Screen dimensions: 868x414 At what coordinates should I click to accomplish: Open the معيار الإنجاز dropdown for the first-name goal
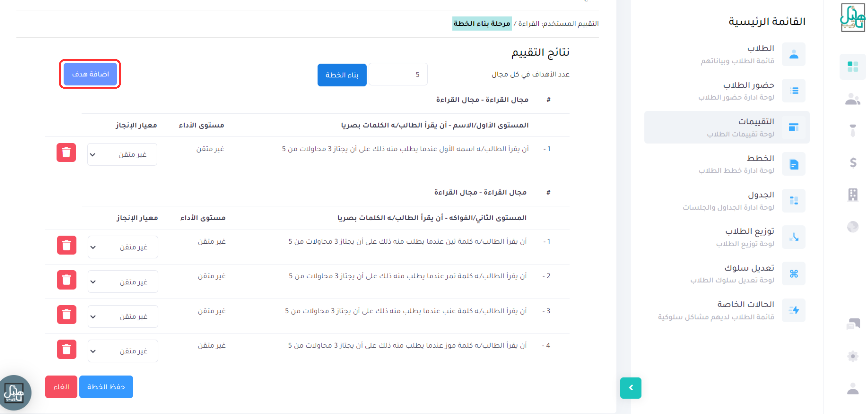[122, 155]
